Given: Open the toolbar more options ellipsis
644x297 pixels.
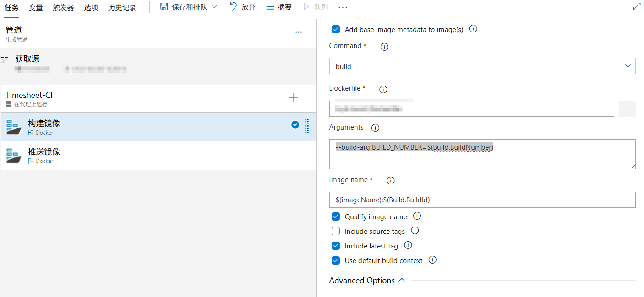Looking at the screenshot, I should (x=343, y=8).
